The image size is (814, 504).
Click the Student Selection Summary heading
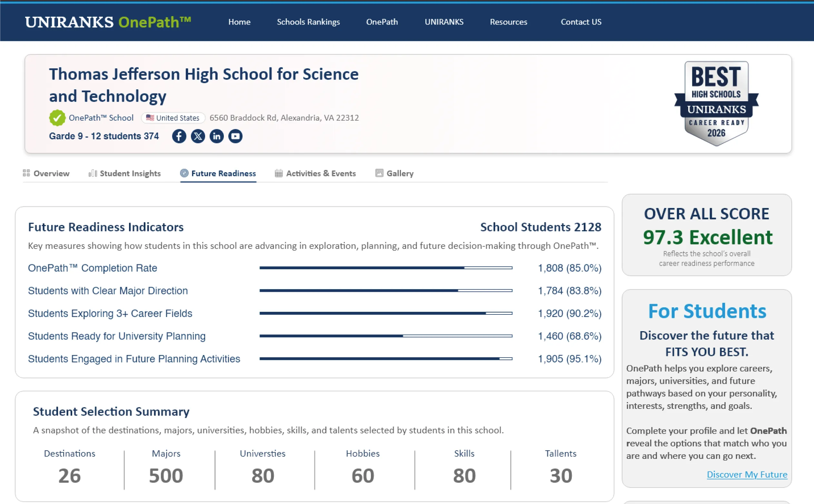111,412
